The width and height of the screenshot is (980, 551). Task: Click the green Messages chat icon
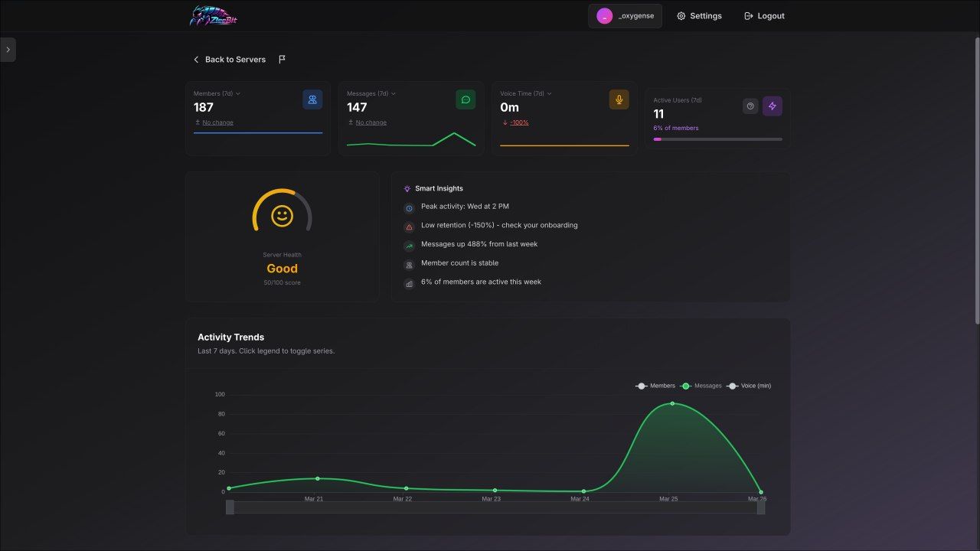pos(465,99)
